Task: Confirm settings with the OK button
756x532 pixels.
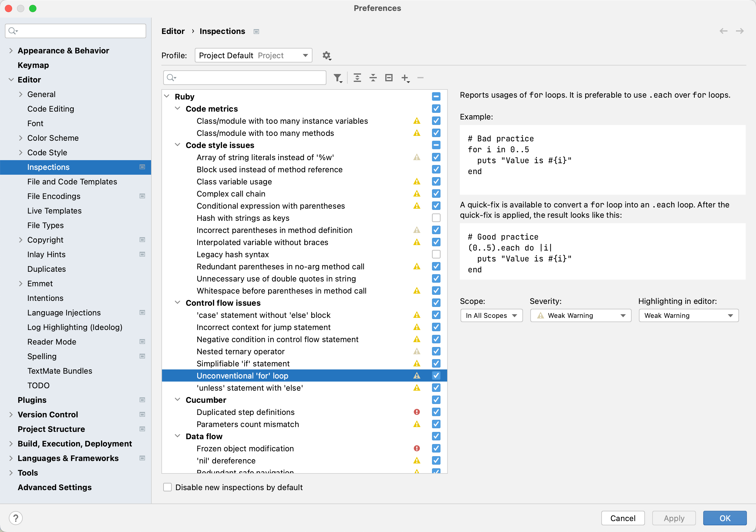Action: pos(724,518)
